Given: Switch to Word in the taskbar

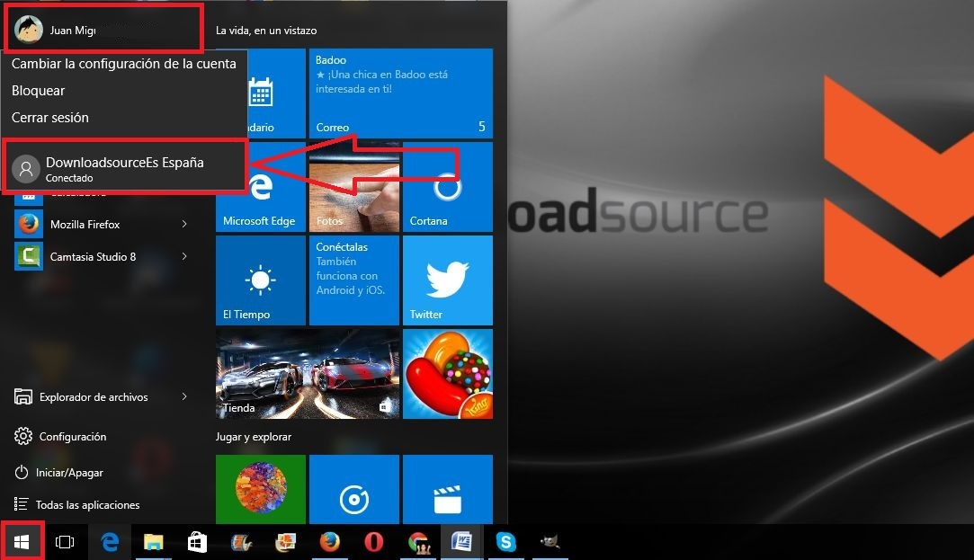Looking at the screenshot, I should [461, 542].
